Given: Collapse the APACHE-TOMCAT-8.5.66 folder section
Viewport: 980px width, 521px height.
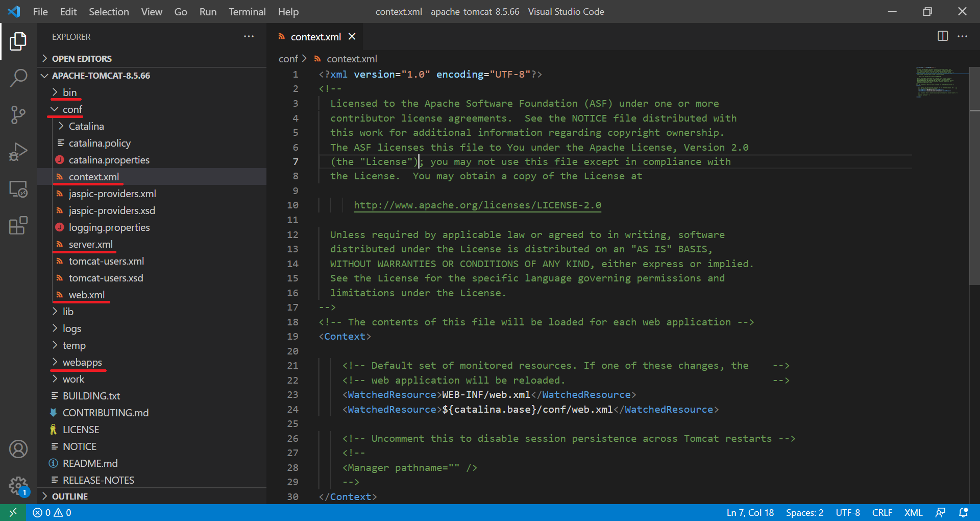Looking at the screenshot, I should pos(101,76).
